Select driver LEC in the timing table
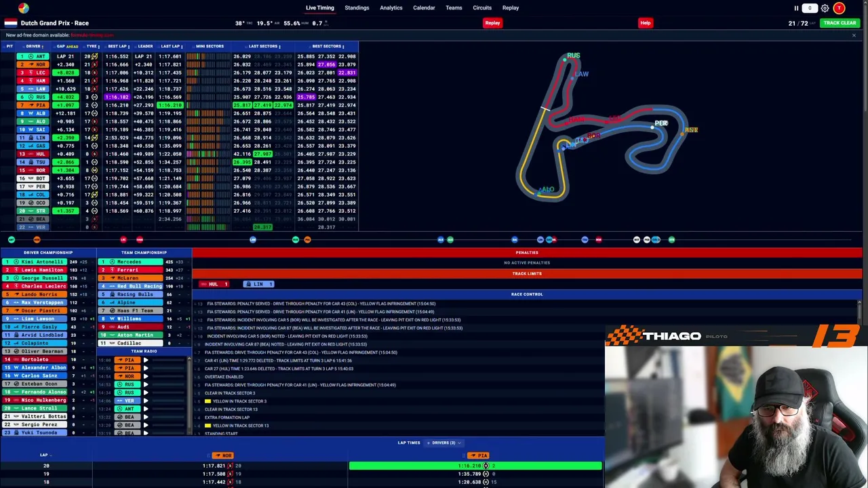Screen dimensions: 868x488 click(33, 73)
